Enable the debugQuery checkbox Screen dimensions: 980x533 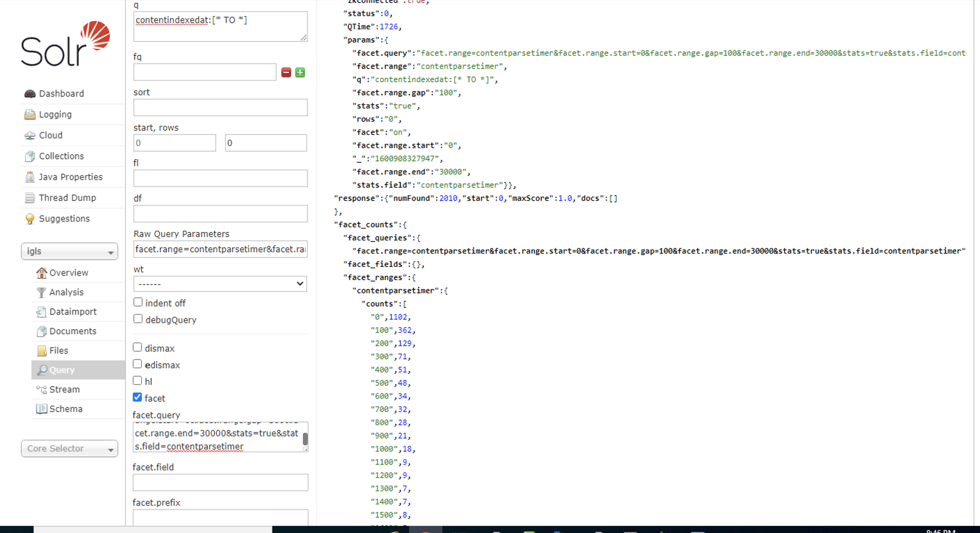(x=138, y=319)
